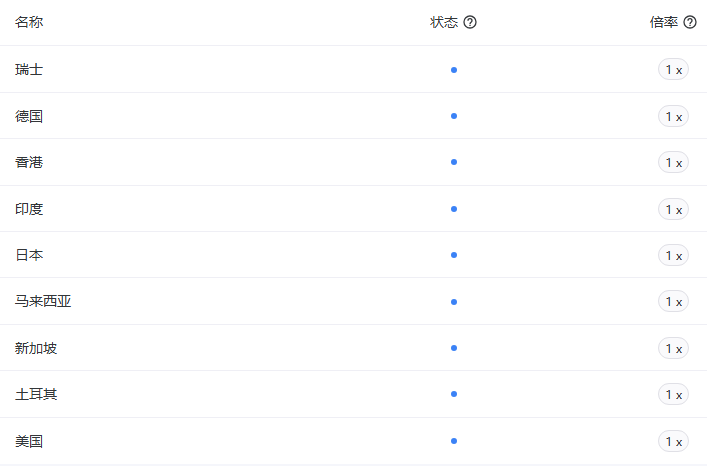
Task: Click the help icon next to 状态
Action: (x=470, y=22)
